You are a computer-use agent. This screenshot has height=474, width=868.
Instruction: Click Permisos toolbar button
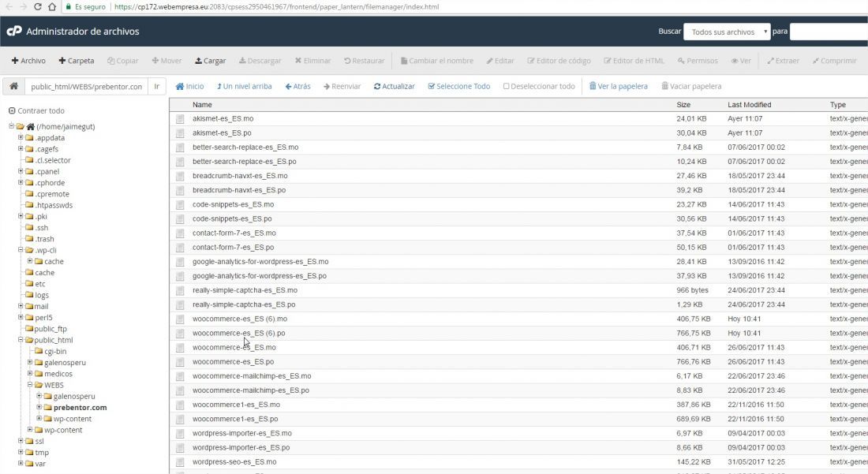tap(698, 60)
